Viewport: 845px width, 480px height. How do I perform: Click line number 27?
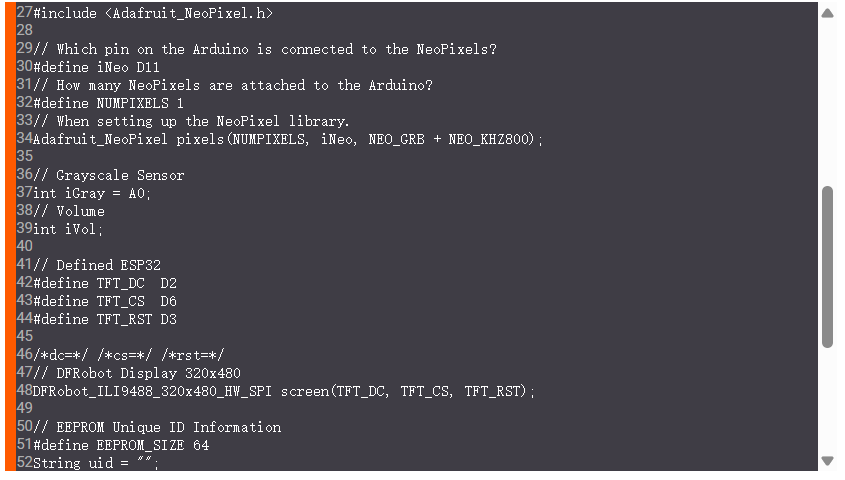[x=24, y=13]
